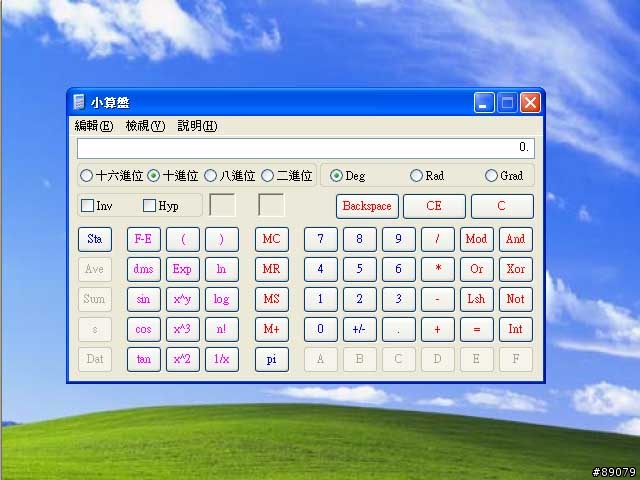Click digit 8 on keypad
Viewport: 640px width, 480px height.
coord(360,239)
